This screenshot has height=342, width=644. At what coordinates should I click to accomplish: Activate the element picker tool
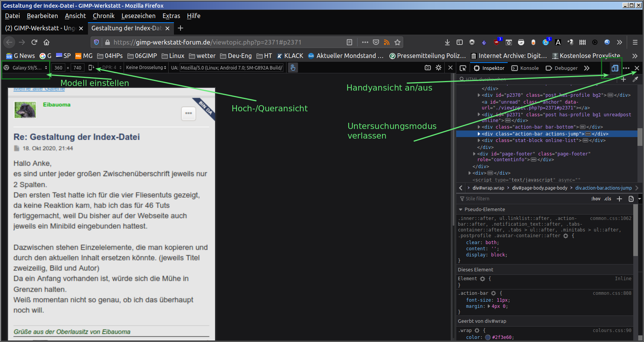(463, 68)
